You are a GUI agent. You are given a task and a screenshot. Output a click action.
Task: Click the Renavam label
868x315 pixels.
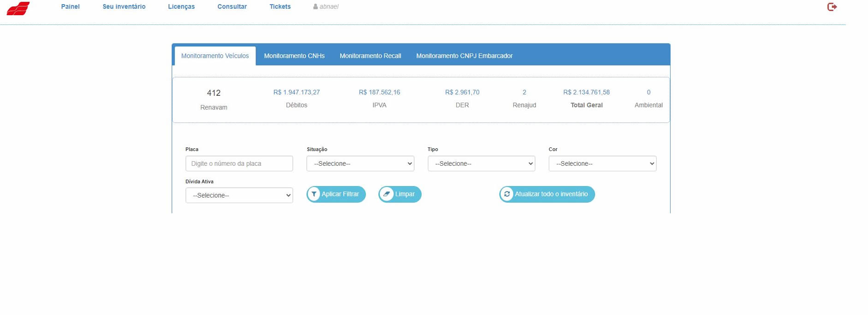point(214,107)
